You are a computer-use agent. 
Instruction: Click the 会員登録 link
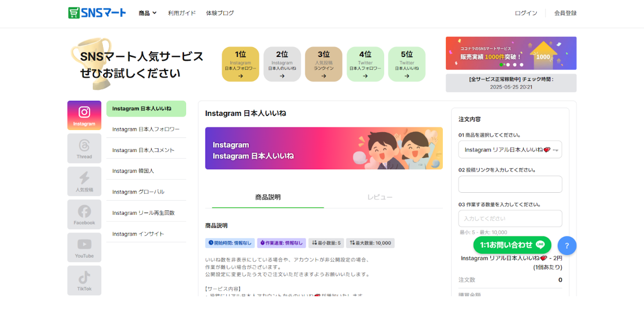[565, 13]
